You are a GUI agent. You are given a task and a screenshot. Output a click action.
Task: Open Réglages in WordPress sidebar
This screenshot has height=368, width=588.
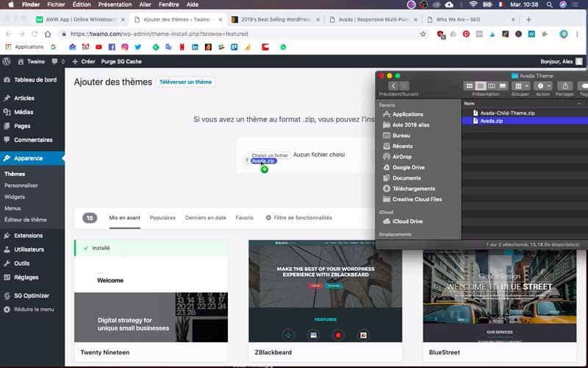(x=32, y=277)
